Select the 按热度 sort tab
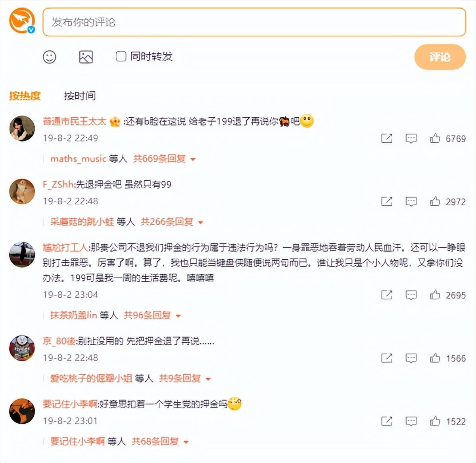476x463 pixels. click(25, 96)
